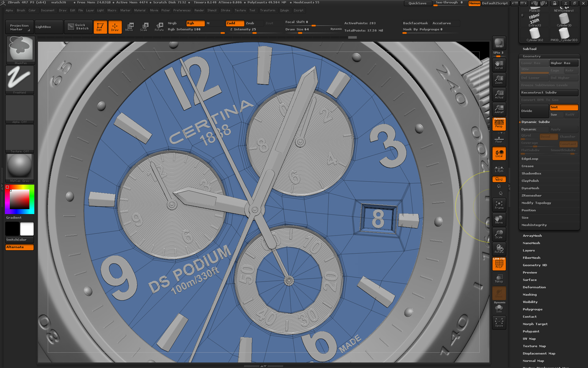The height and width of the screenshot is (368, 588).
Task: Click the color picker square
Action: coord(20,199)
